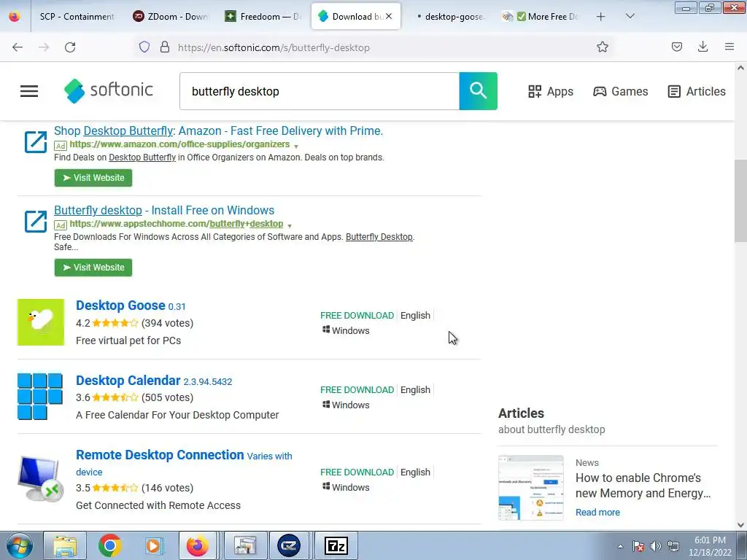The width and height of the screenshot is (747, 560).
Task: Open the 7-Zip taskbar icon
Action: click(336, 545)
